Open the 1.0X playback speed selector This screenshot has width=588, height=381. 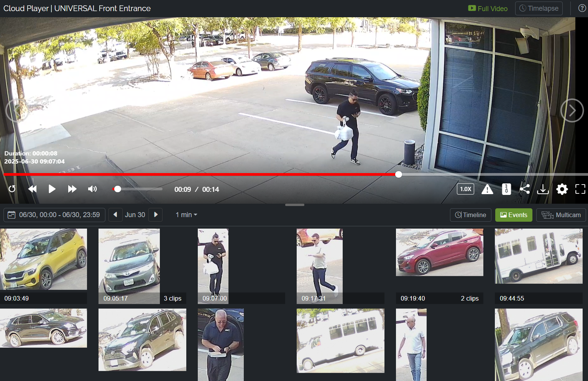pos(465,189)
